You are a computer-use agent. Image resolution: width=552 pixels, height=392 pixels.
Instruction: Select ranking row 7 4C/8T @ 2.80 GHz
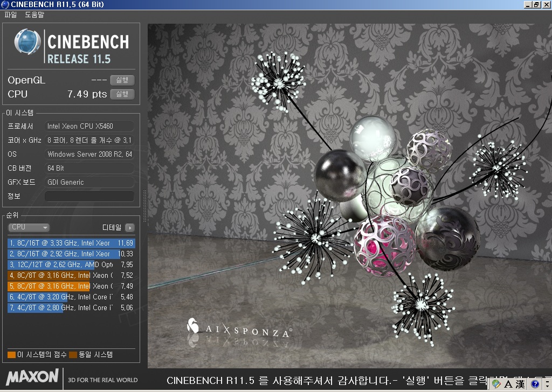click(72, 308)
